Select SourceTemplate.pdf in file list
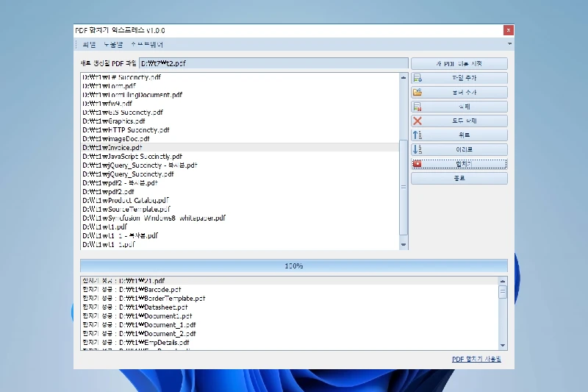This screenshot has height=392, width=588. click(x=240, y=210)
